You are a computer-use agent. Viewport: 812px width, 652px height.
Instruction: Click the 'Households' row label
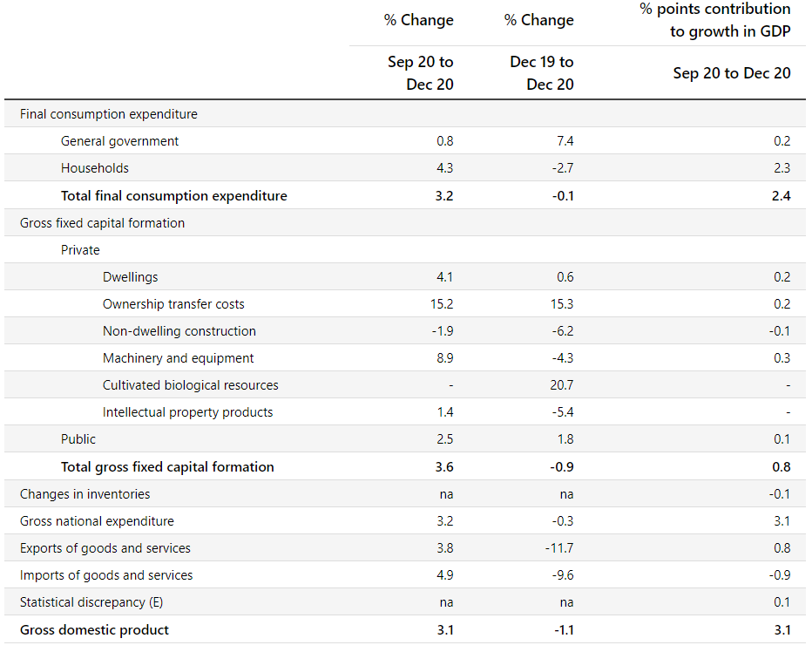[94, 168]
